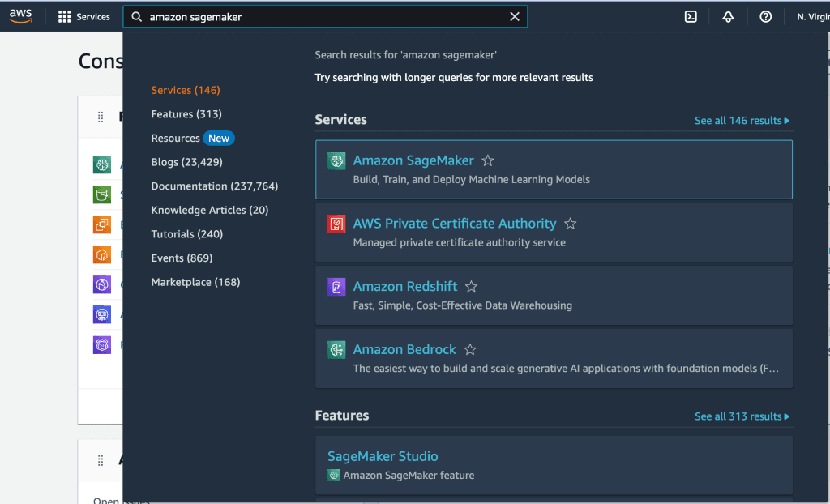Screen dimensions: 830x504
Task: Open the AWS Private Certificate Authority link
Action: [x=455, y=224]
